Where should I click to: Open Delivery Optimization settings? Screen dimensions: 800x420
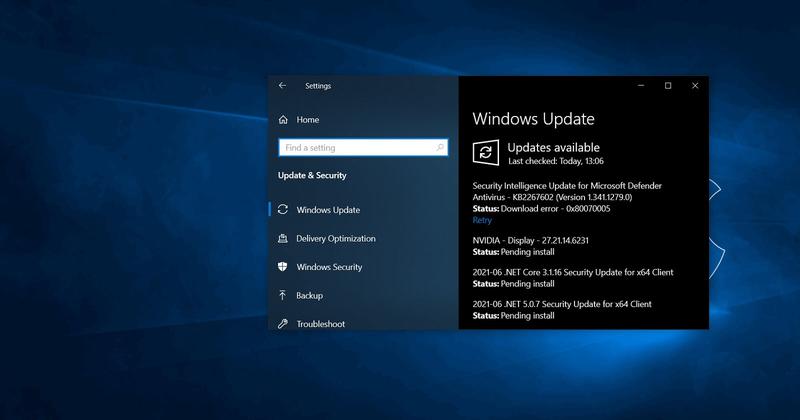click(x=336, y=238)
